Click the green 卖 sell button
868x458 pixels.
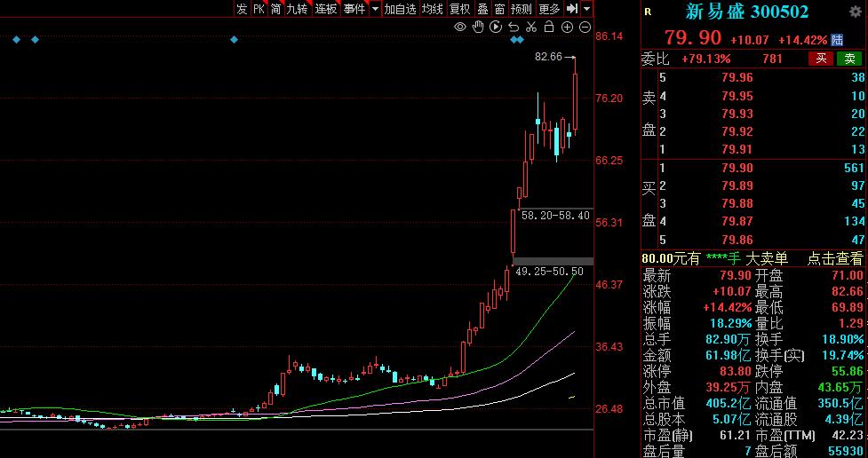tap(849, 59)
